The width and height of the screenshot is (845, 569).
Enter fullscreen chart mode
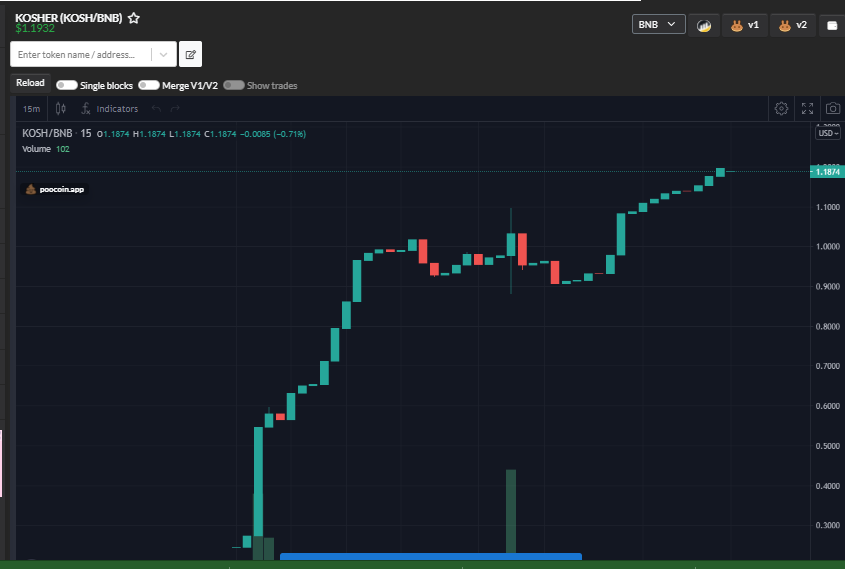pos(807,109)
